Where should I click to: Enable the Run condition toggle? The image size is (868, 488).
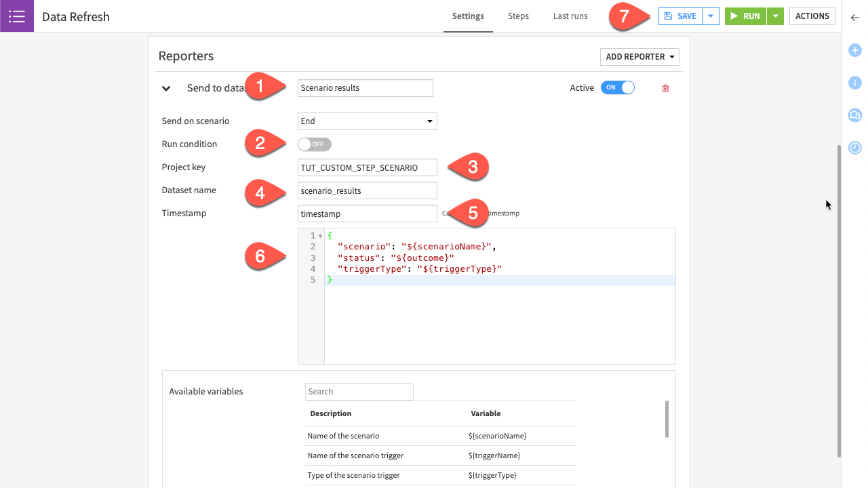pyautogui.click(x=315, y=144)
